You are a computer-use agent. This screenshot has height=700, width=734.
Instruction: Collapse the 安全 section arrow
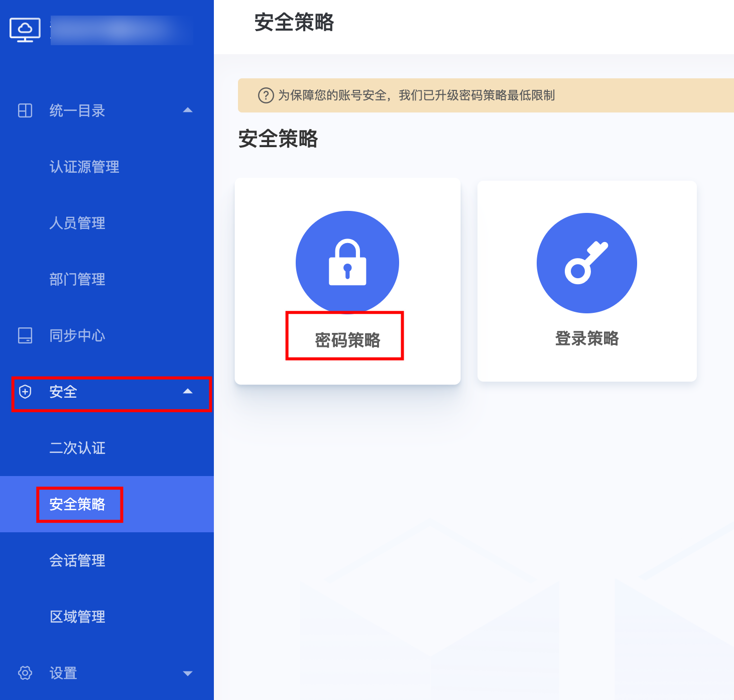188,392
